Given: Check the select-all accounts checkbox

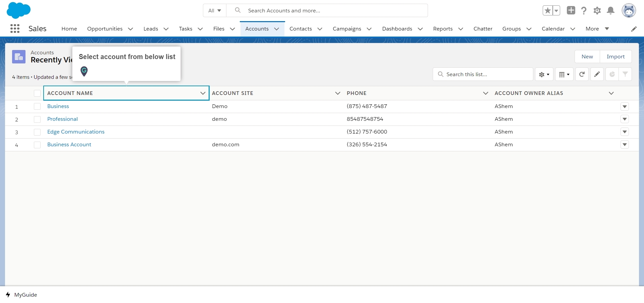Looking at the screenshot, I should pyautogui.click(x=37, y=93).
